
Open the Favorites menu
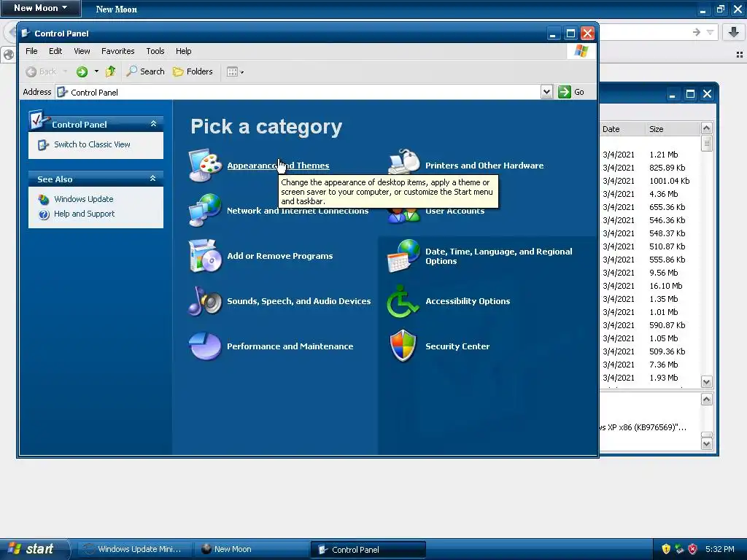(117, 51)
